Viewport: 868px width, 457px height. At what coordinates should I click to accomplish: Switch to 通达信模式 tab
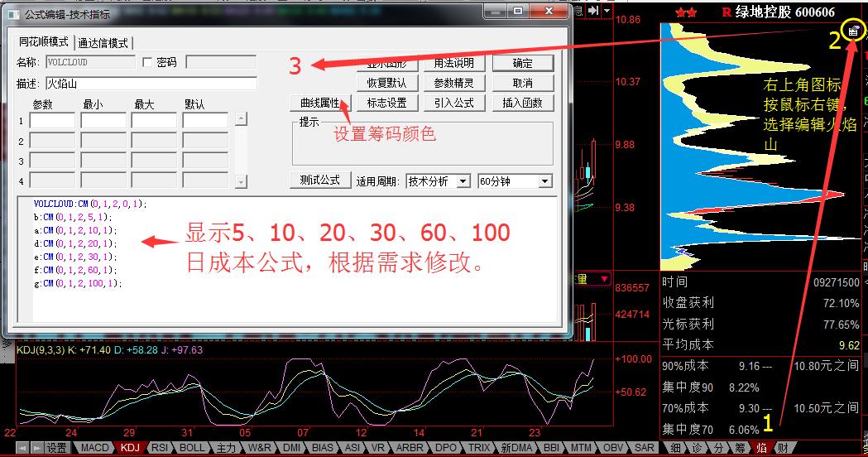(x=103, y=43)
